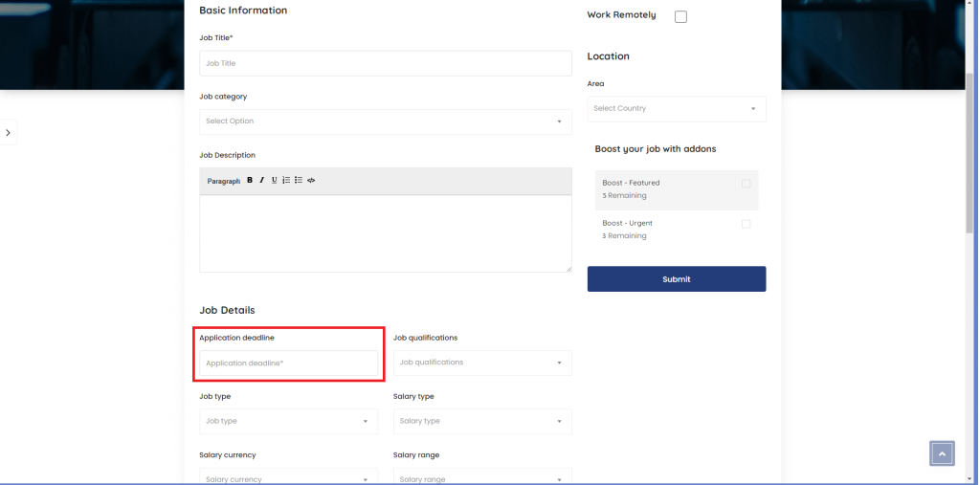Insert a numbered list in the description
The width and height of the screenshot is (980, 485).
(286, 180)
